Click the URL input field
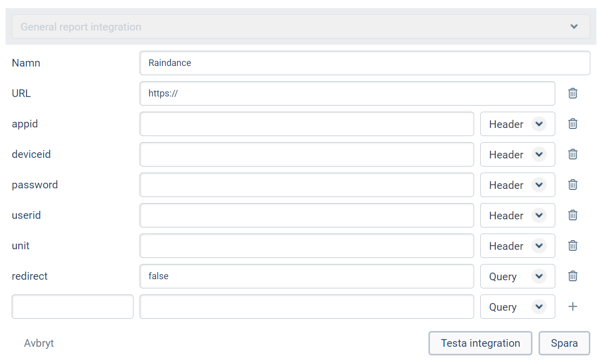Screen dimensions: 602x364 [x=347, y=93]
